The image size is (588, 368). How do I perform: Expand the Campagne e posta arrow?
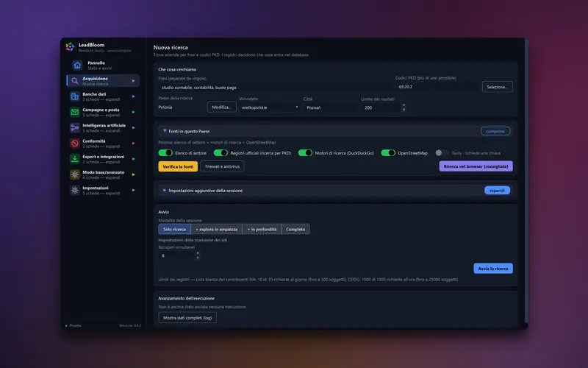tap(134, 112)
